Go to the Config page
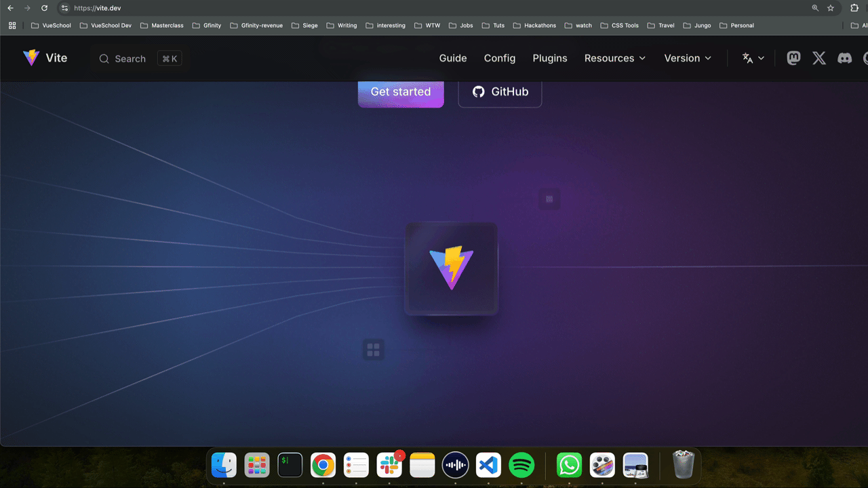868x488 pixels. pyautogui.click(x=500, y=58)
